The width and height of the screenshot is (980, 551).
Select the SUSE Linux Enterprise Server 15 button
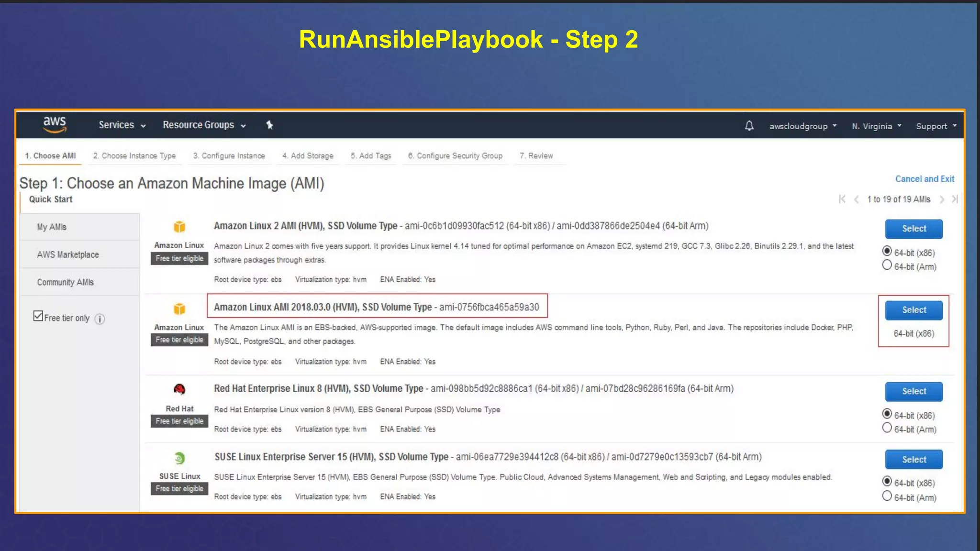914,460
